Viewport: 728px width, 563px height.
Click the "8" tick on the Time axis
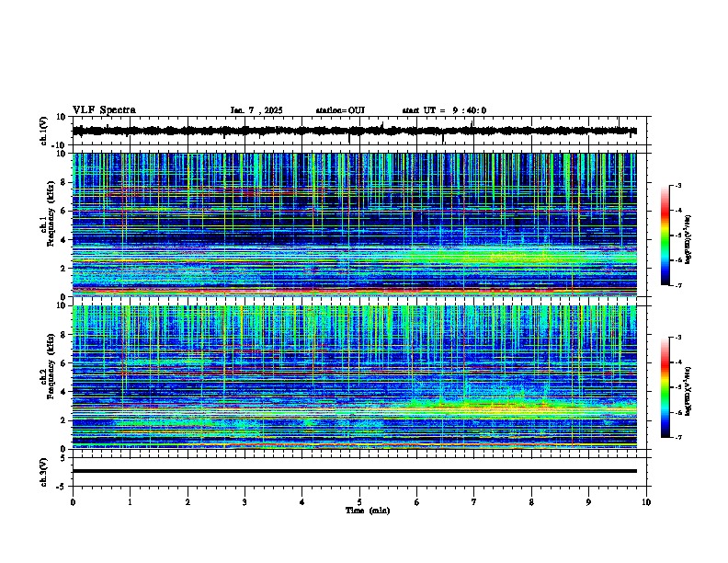531,502
